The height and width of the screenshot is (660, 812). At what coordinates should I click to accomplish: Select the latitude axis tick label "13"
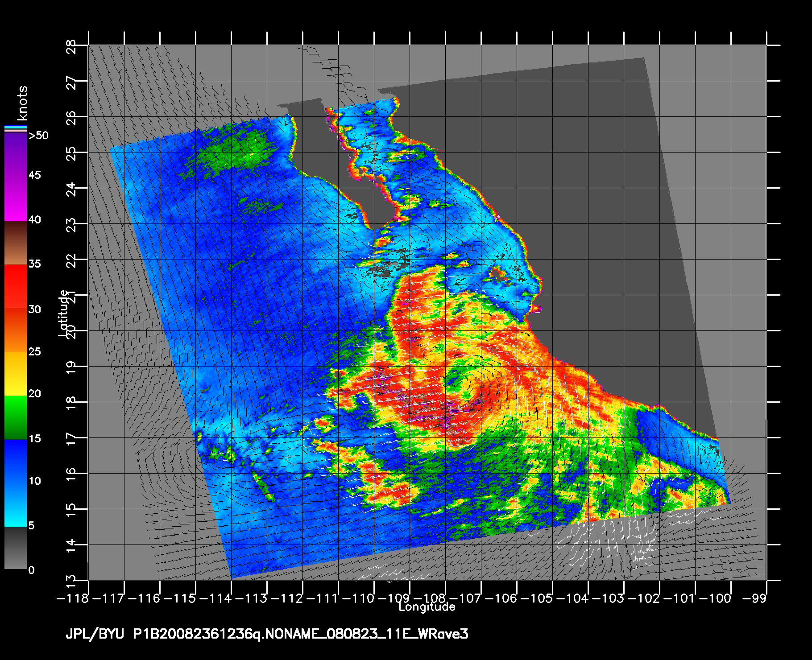pyautogui.click(x=71, y=581)
